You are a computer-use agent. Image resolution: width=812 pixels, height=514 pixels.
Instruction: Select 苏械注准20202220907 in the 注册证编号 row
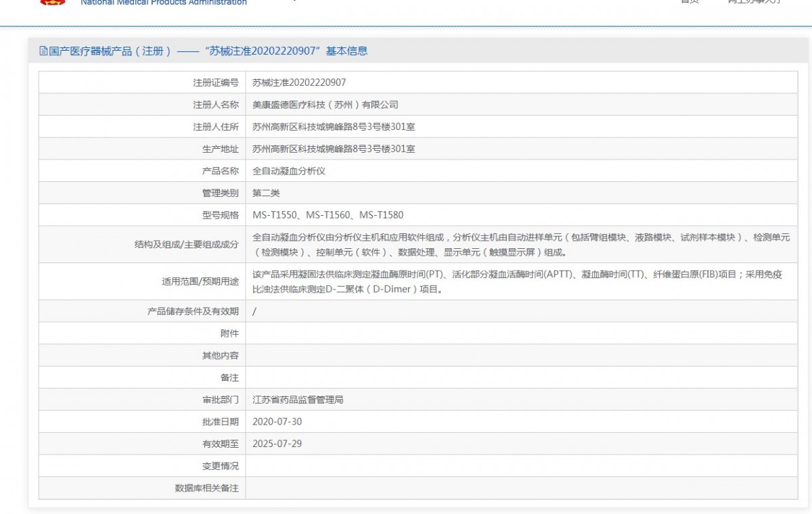[x=299, y=83]
